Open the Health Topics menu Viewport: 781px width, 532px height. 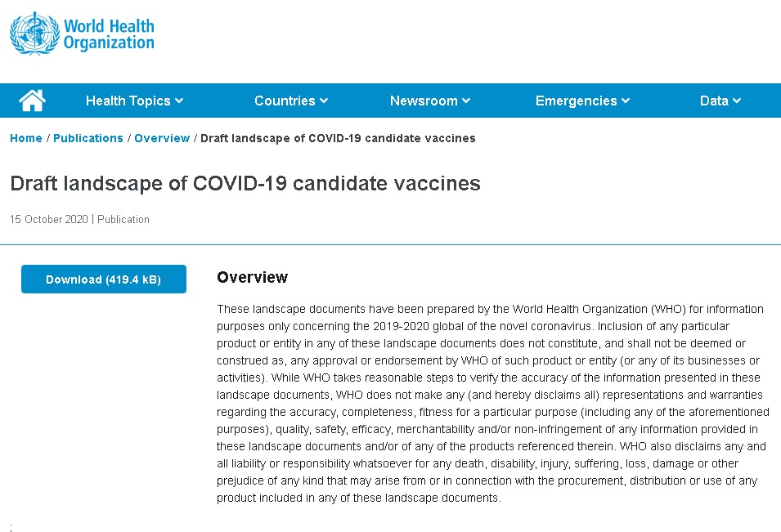pos(128,101)
